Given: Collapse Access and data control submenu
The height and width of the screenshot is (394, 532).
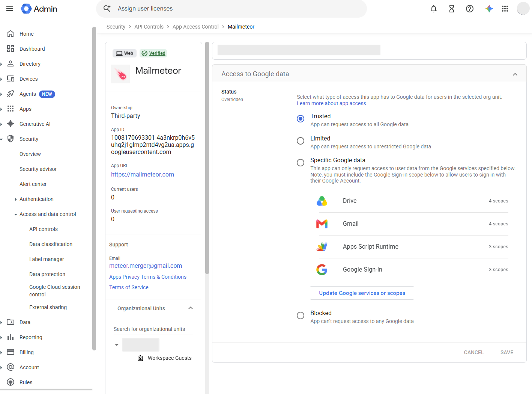Looking at the screenshot, I should 15,214.
